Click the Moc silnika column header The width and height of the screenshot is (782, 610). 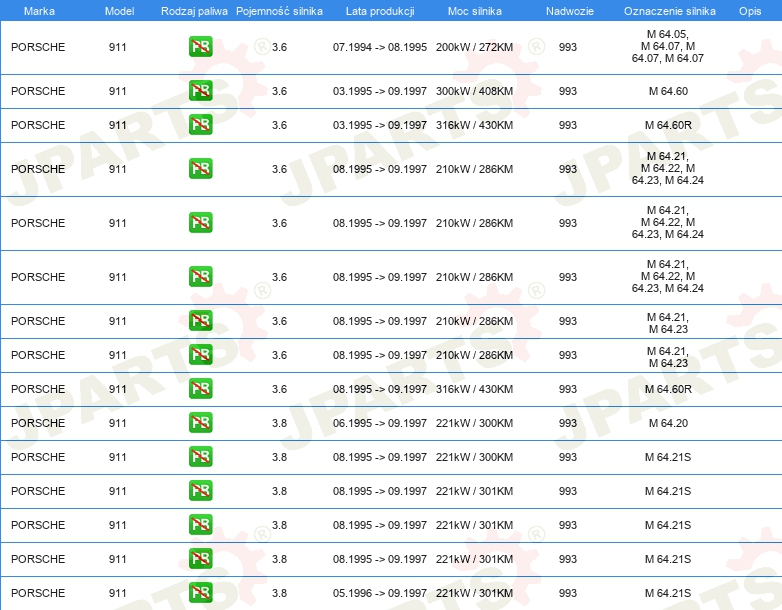click(x=474, y=11)
